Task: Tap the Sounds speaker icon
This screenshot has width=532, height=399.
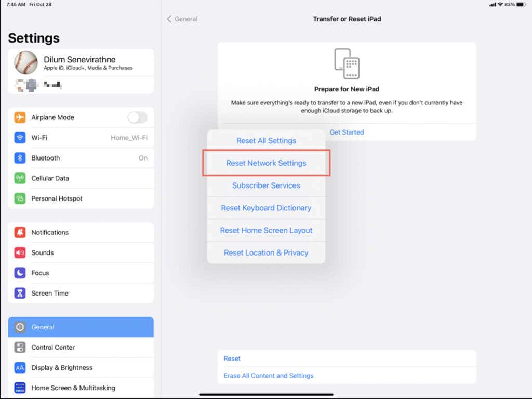Action: [20, 253]
